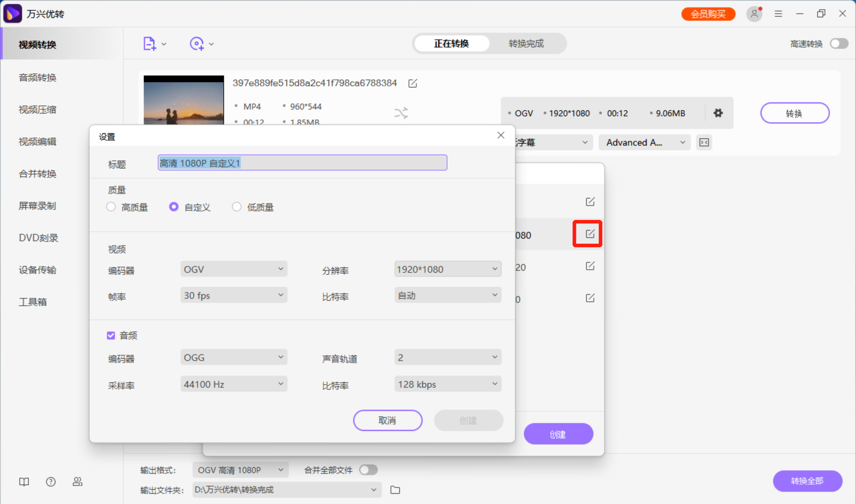
Task: Click inside the 标题 title input field
Action: click(x=302, y=163)
